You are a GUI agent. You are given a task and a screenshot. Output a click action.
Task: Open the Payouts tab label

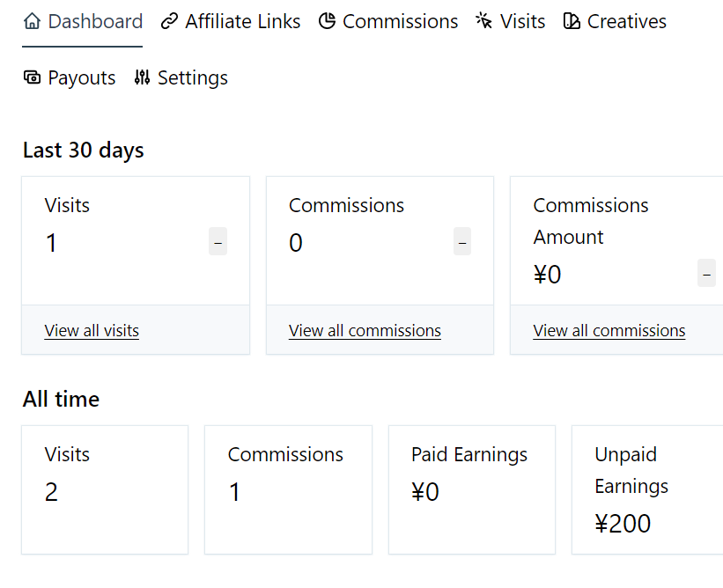[x=82, y=77]
